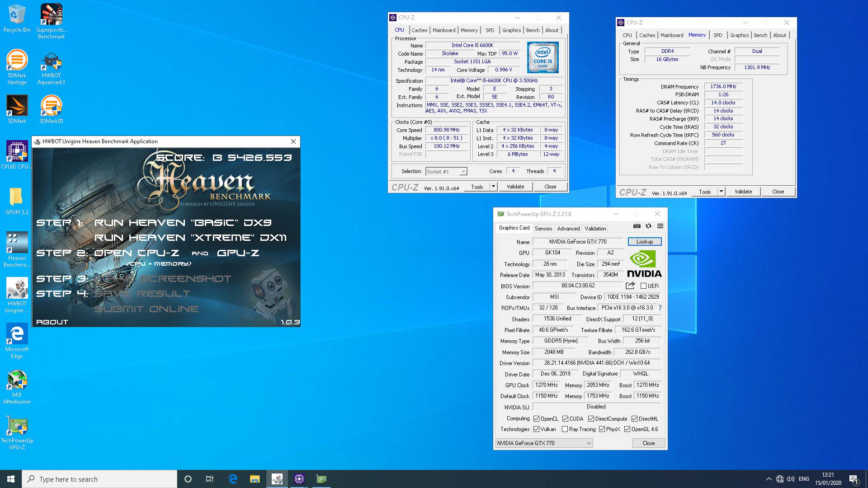Open Edge browser from the taskbar
This screenshot has width=868, height=488.
pyautogui.click(x=233, y=479)
